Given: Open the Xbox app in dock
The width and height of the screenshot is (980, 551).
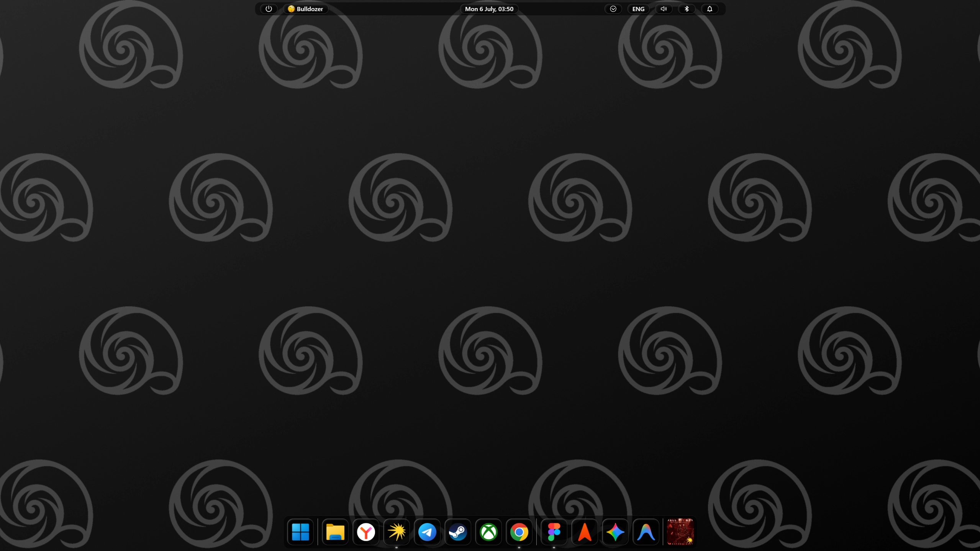Looking at the screenshot, I should coord(488,532).
